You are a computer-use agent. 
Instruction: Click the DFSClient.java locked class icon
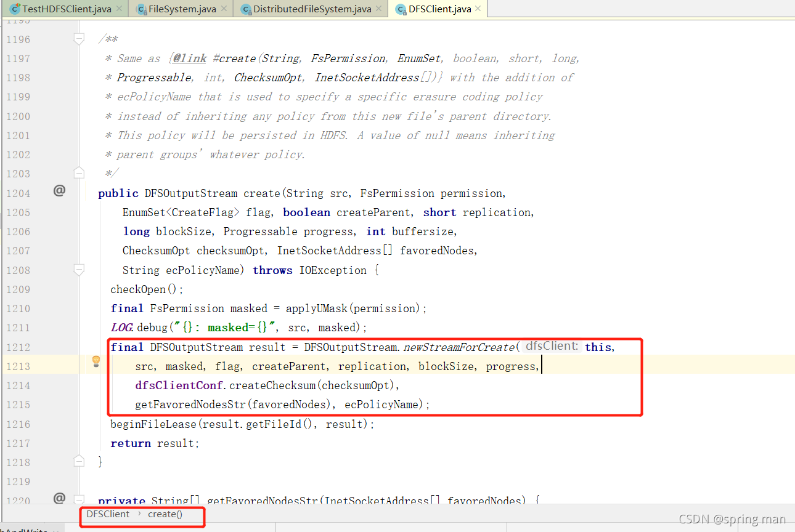point(401,9)
